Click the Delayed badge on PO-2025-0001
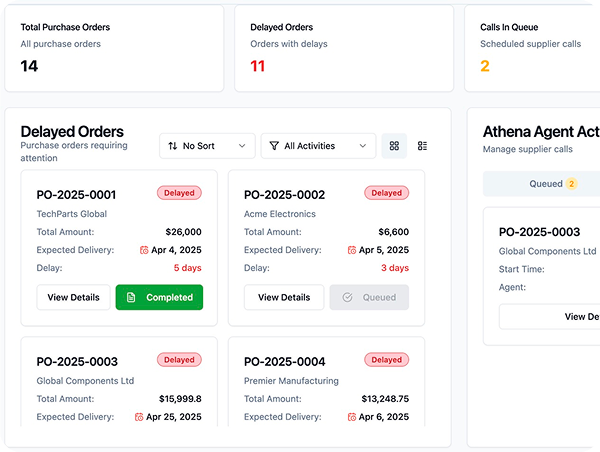The height and width of the screenshot is (452, 600). click(179, 193)
